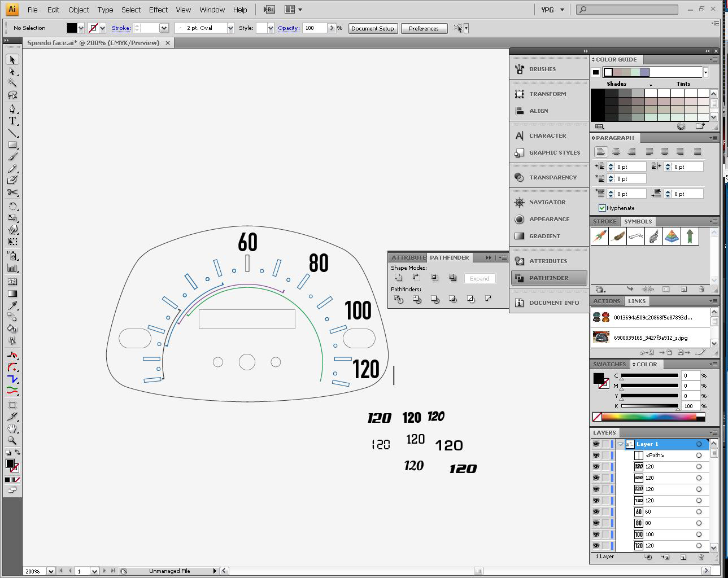Click the K channel slider track
The image size is (728, 578).
pos(649,406)
